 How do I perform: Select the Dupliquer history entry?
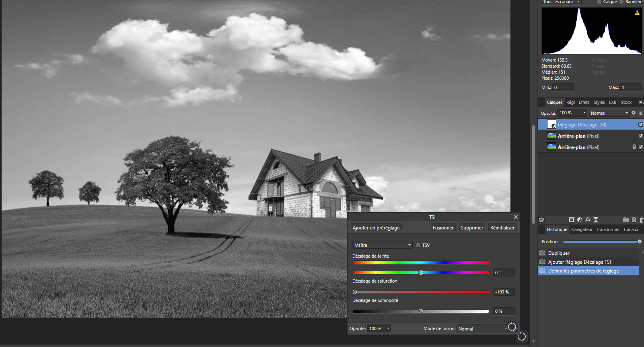pos(588,253)
